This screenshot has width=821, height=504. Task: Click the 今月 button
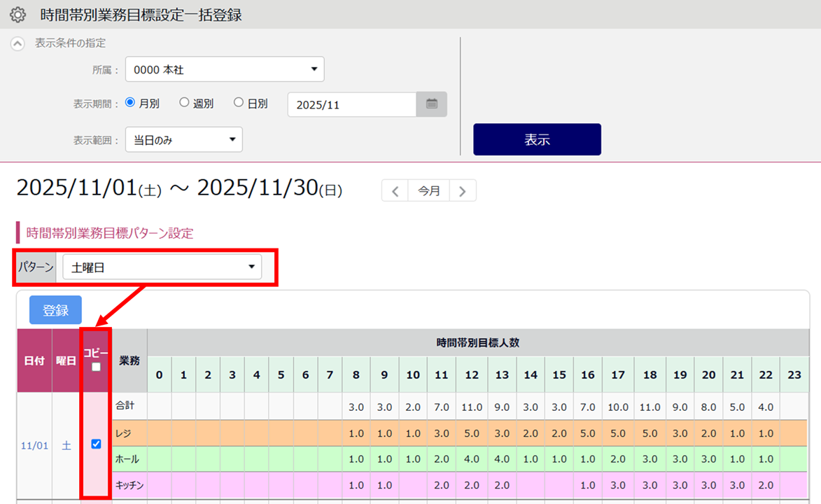tap(429, 190)
